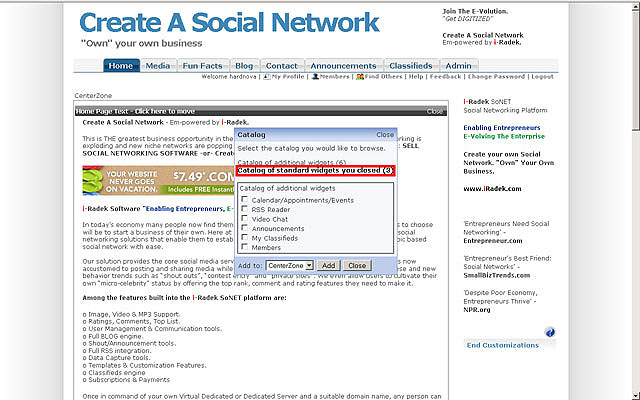Select Catalog of standard widgets you closed
640x400 pixels.
click(315, 171)
